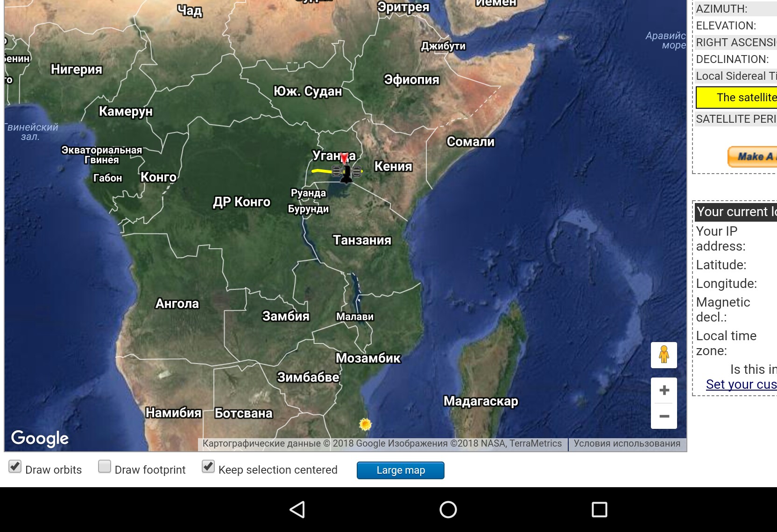Viewport: 777px width, 532px height.
Task: Click the Руанда country label
Action: [308, 193]
